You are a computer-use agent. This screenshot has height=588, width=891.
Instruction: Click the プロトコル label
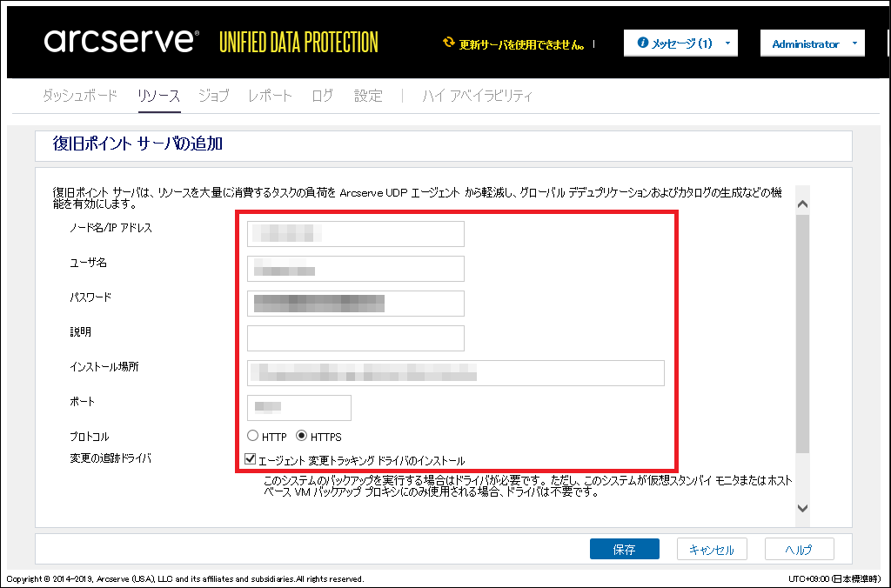click(90, 437)
